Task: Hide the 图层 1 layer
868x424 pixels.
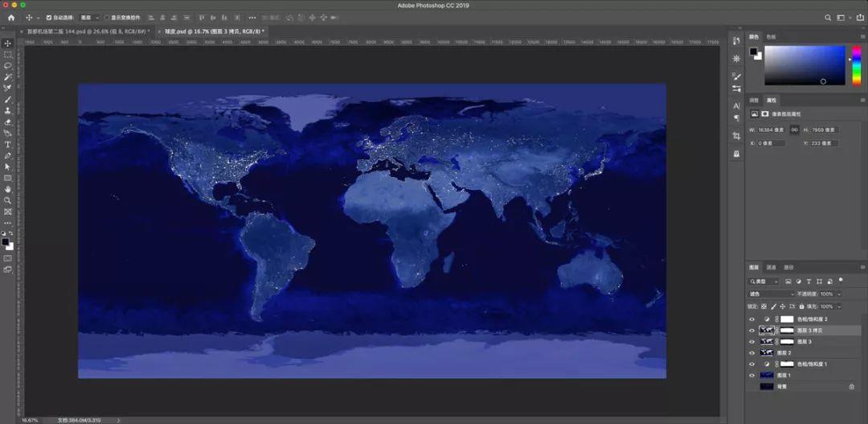Action: 751,375
